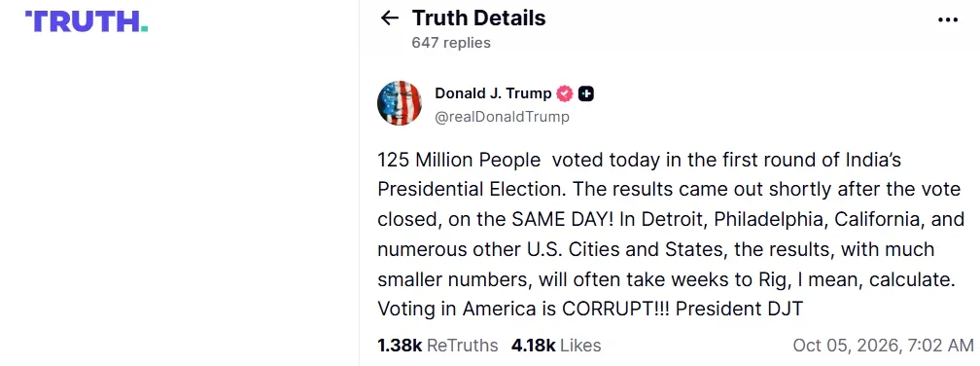Image resolution: width=980 pixels, height=366 pixels.
Task: Click the "125 Million People" opening text
Action: (x=459, y=161)
